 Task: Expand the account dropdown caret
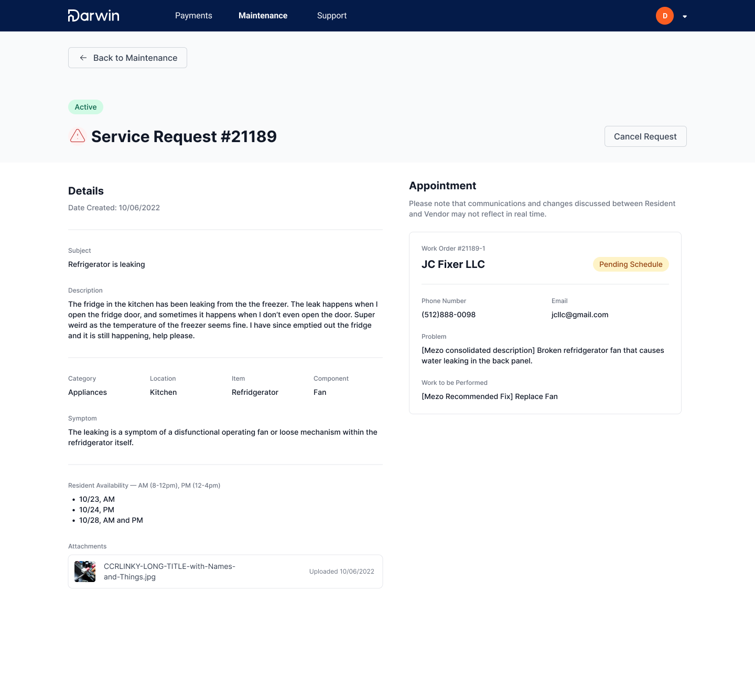(685, 17)
